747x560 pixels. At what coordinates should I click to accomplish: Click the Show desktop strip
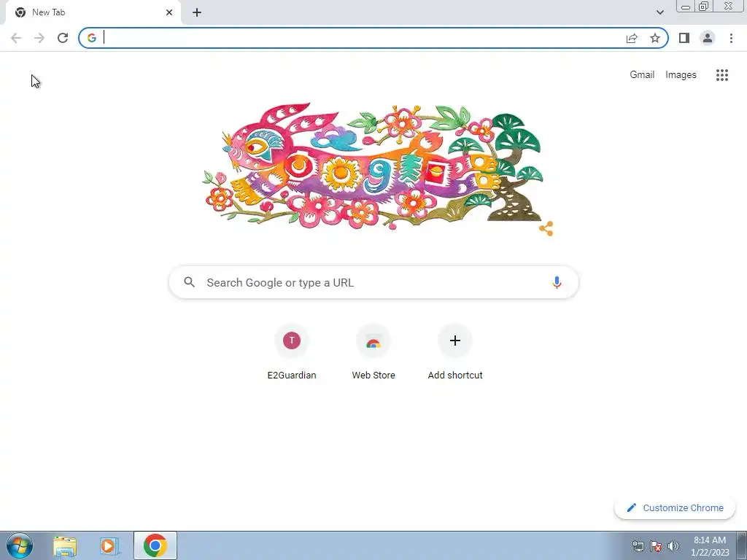[x=742, y=545]
